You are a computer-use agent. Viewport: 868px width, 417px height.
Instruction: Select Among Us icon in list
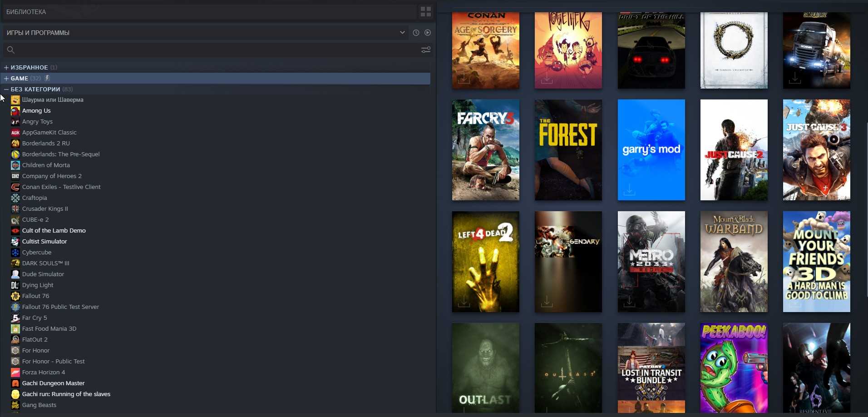tap(15, 111)
